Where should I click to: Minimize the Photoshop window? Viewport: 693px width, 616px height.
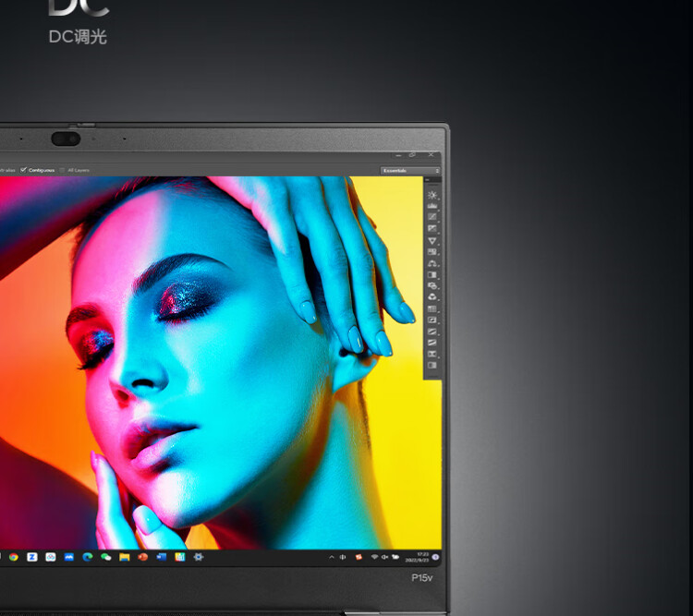[398, 155]
